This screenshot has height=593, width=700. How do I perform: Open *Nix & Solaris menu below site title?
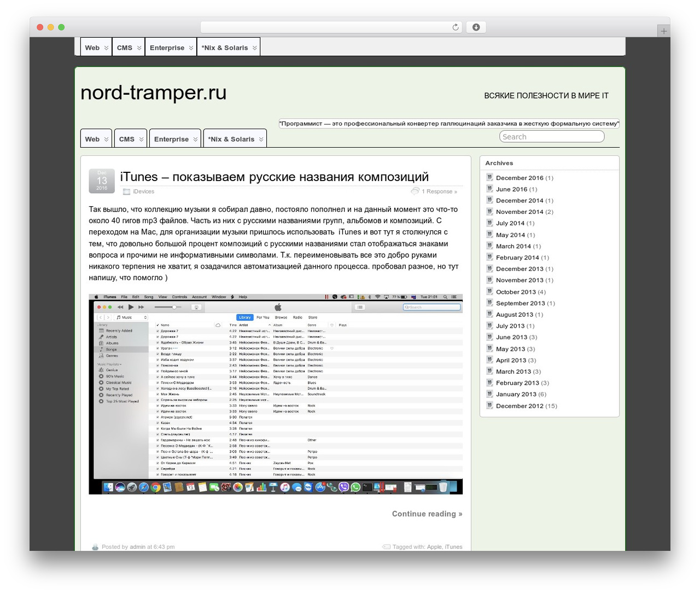tap(235, 139)
